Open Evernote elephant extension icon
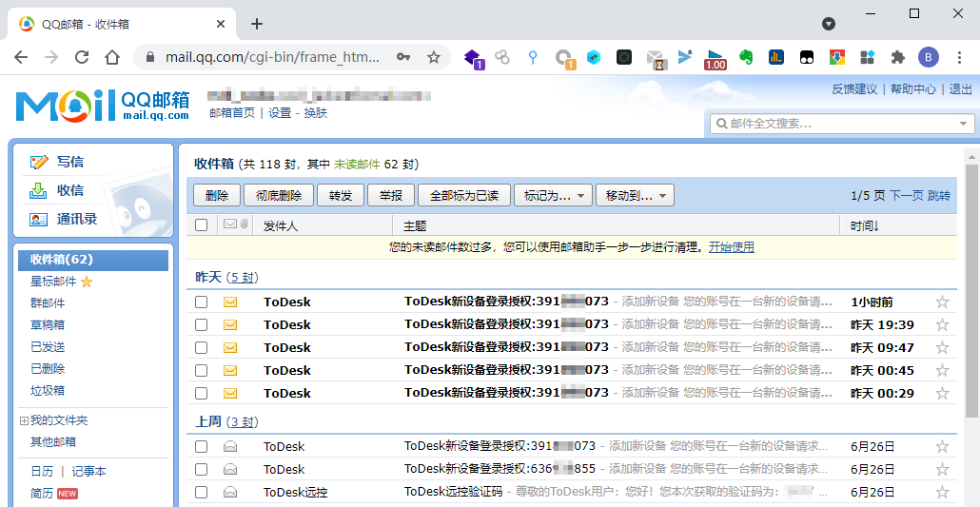Image resolution: width=980 pixels, height=507 pixels. tap(745, 57)
